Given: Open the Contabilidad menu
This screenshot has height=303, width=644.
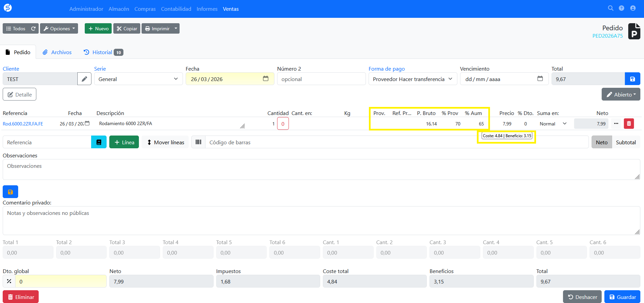Looking at the screenshot, I should click(x=176, y=9).
